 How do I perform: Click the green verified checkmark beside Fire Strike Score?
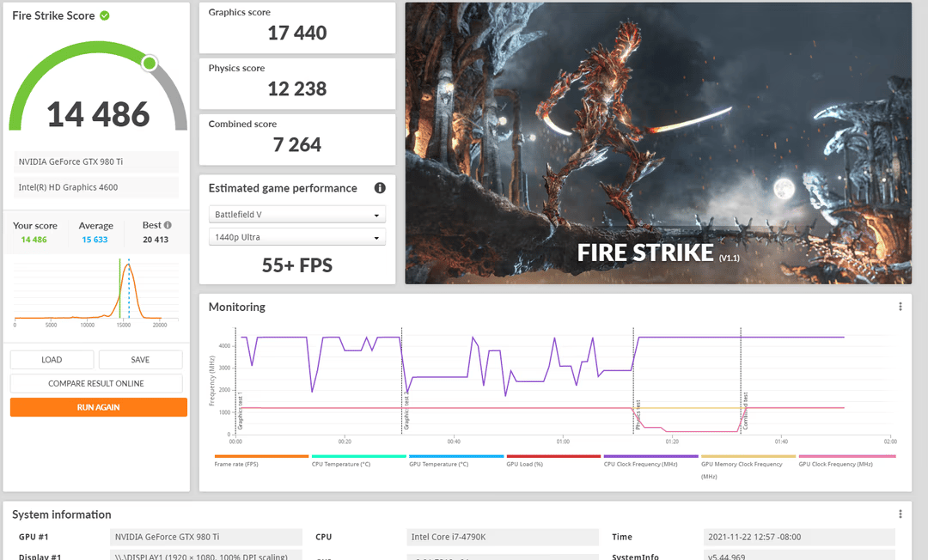coord(105,15)
